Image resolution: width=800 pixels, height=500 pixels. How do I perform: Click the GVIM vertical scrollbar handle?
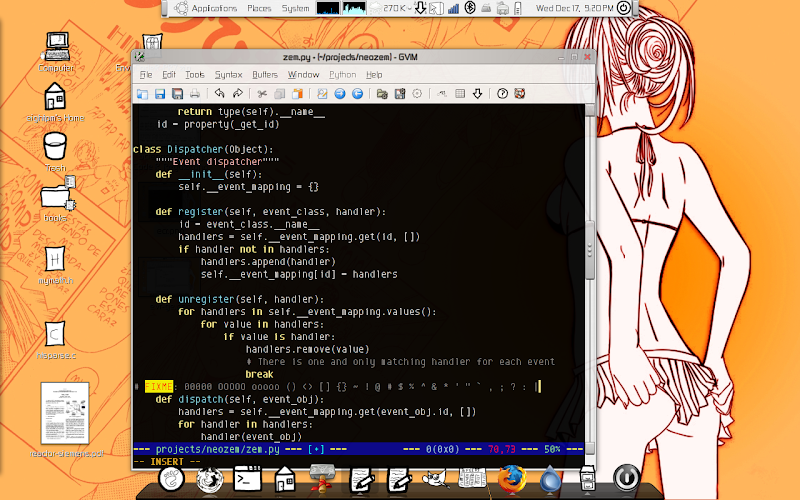click(x=590, y=250)
